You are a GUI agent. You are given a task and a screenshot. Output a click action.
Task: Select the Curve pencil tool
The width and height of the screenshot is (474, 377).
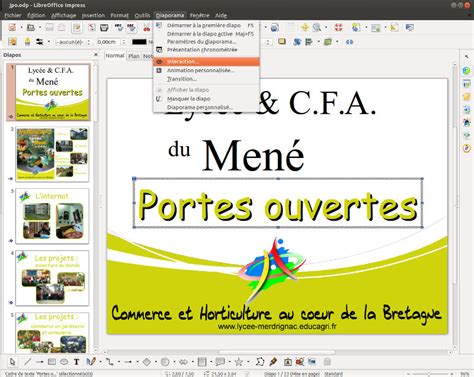[91, 361]
